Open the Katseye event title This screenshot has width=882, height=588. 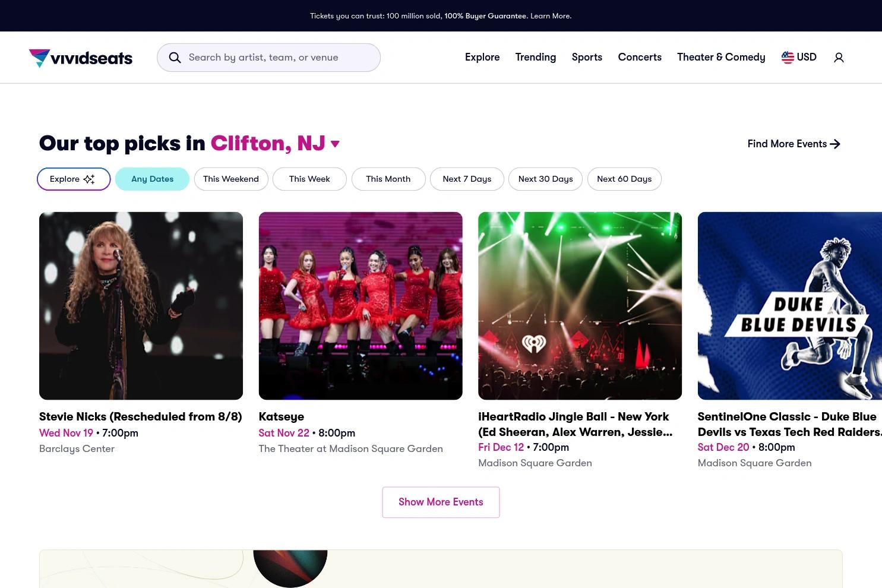pos(282,416)
